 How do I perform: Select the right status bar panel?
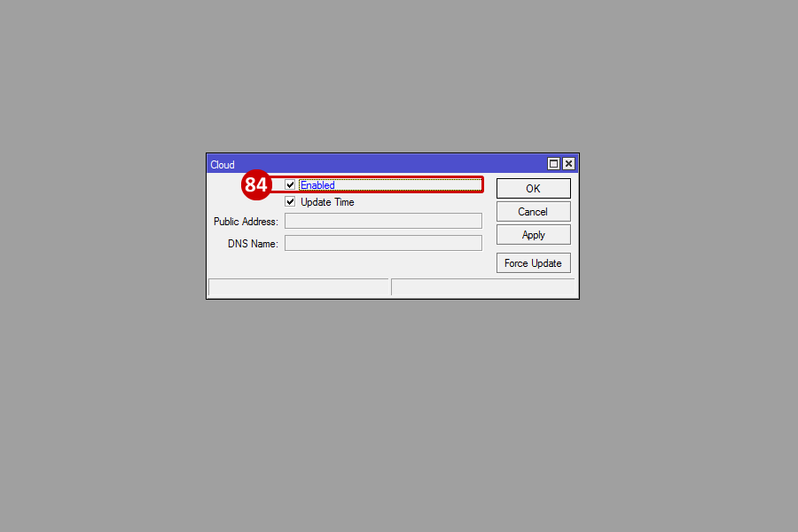point(483,287)
